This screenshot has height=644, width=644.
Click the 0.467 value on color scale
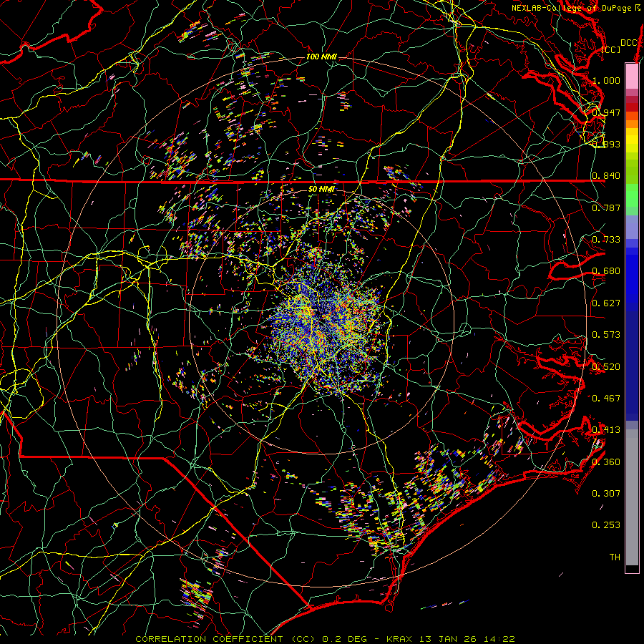[x=606, y=399]
